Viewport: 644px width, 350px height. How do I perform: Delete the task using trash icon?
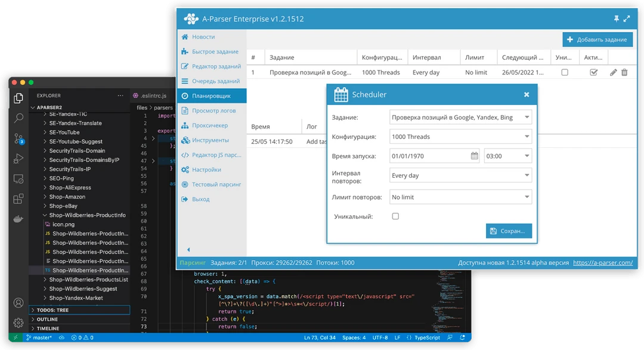624,72
